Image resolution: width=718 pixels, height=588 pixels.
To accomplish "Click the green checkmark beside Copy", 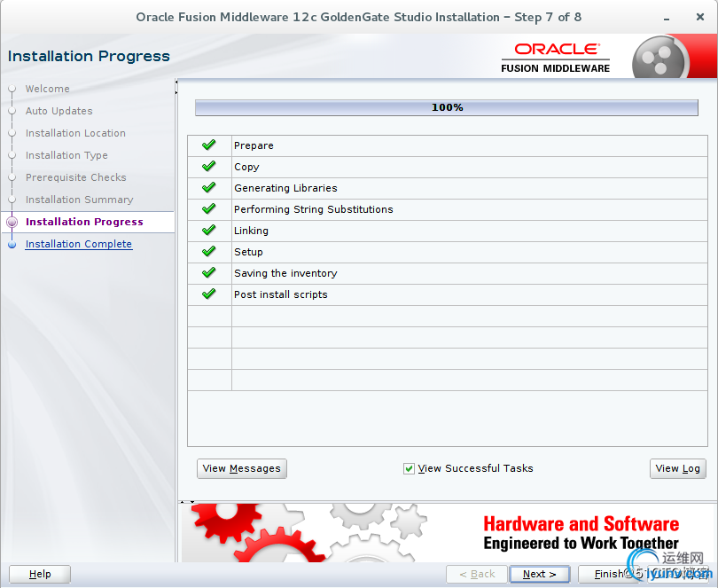I will tap(209, 167).
